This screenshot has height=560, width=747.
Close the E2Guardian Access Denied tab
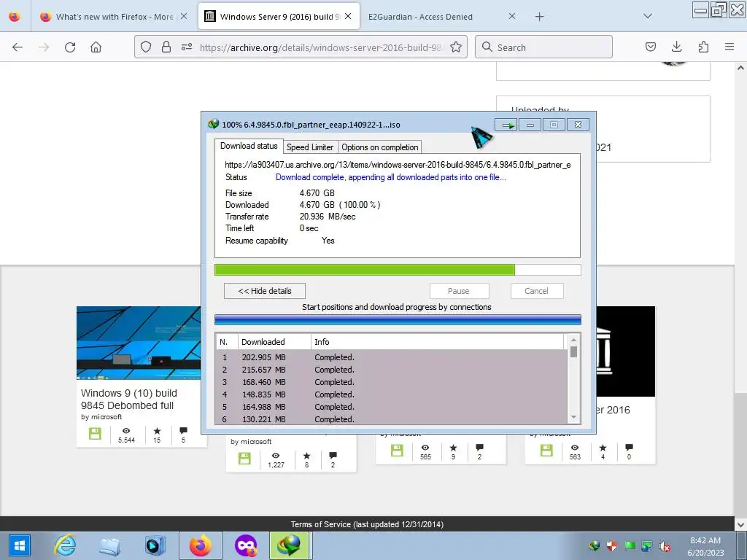coord(512,16)
